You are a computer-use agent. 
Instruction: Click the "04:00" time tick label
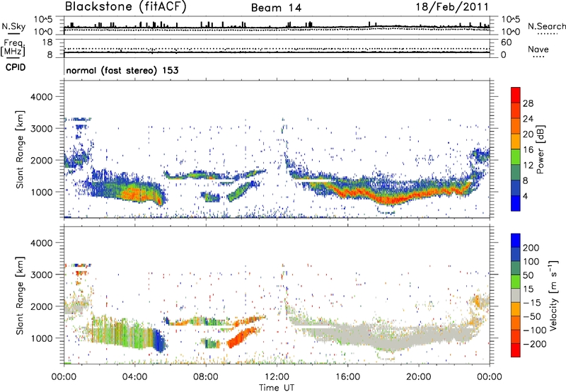point(134,377)
